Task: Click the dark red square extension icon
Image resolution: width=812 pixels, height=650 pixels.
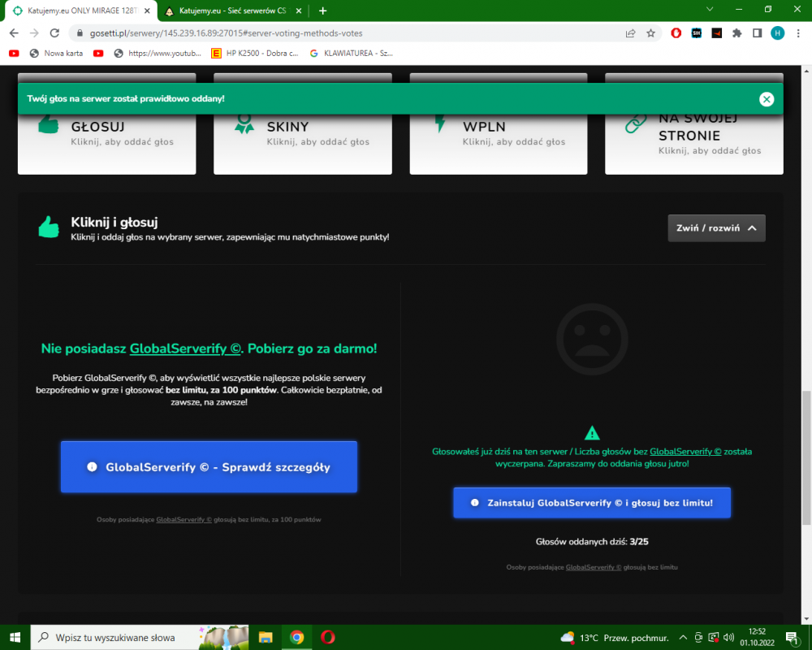Action: point(717,33)
